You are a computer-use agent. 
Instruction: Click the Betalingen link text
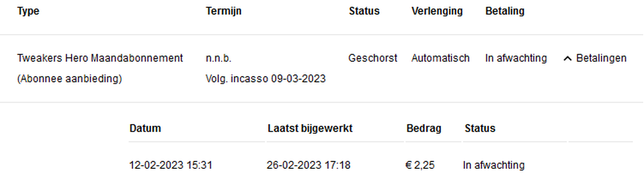pos(601,58)
